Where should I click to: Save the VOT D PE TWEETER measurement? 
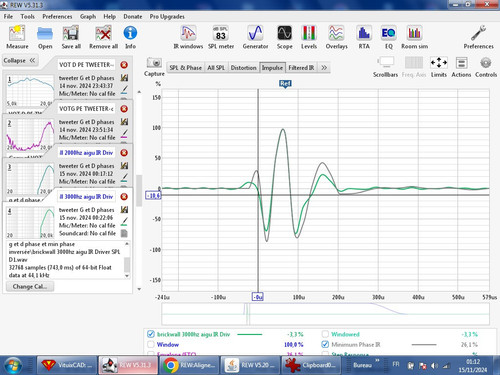click(x=124, y=78)
